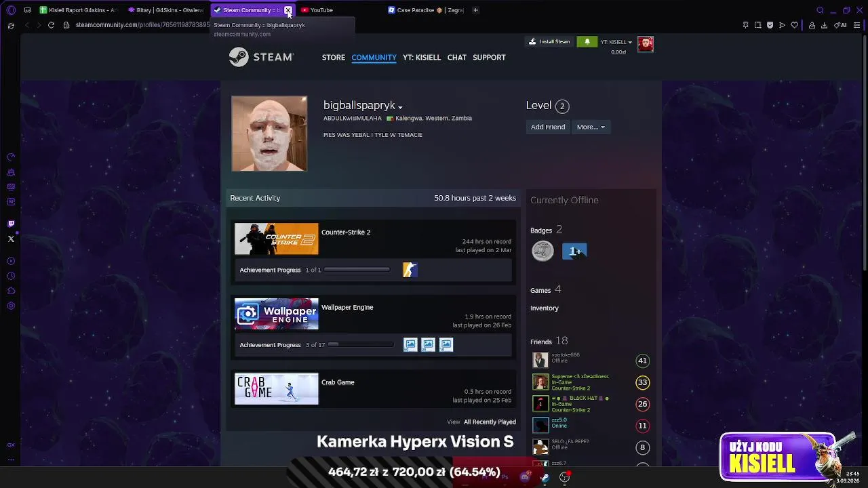Click the Install Steam button

(550, 42)
